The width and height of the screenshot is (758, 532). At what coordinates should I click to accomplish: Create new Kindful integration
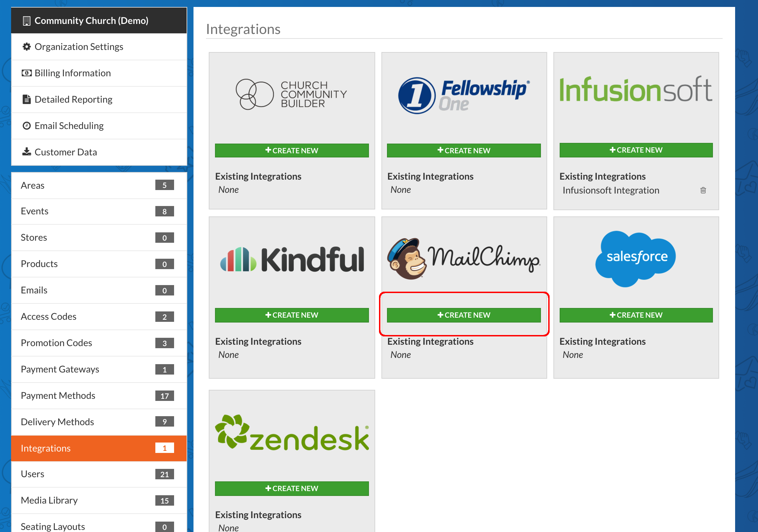[x=291, y=315]
